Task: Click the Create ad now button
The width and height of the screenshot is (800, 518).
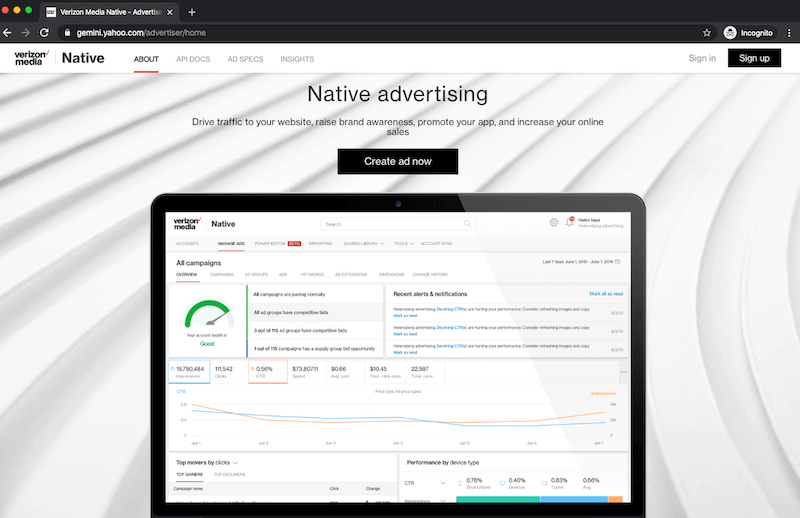Action: [397, 161]
